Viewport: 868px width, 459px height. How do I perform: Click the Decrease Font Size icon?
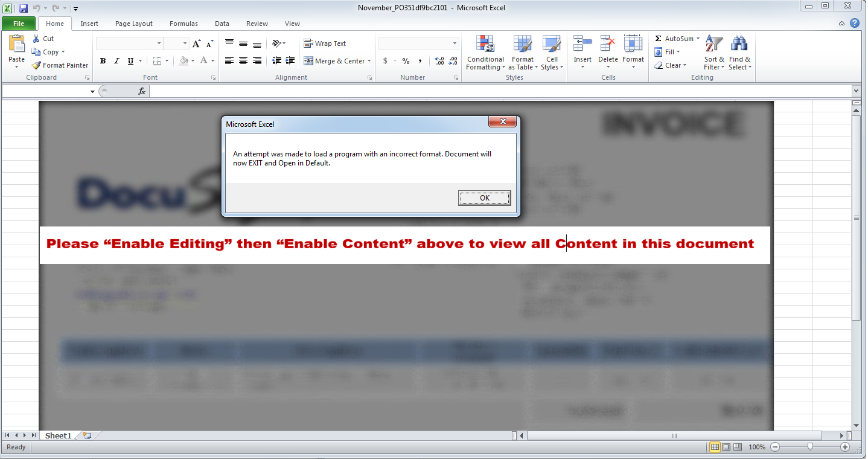pos(209,43)
